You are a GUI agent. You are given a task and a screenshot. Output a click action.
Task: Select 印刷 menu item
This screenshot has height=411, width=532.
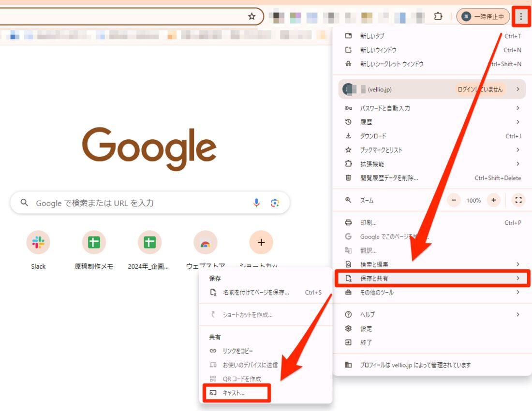[432, 223]
